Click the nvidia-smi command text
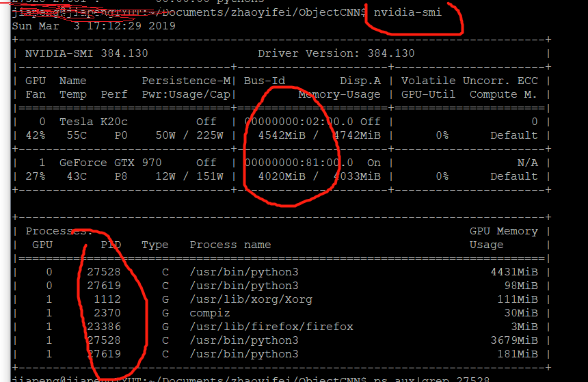The height and width of the screenshot is (382, 588). [x=407, y=12]
